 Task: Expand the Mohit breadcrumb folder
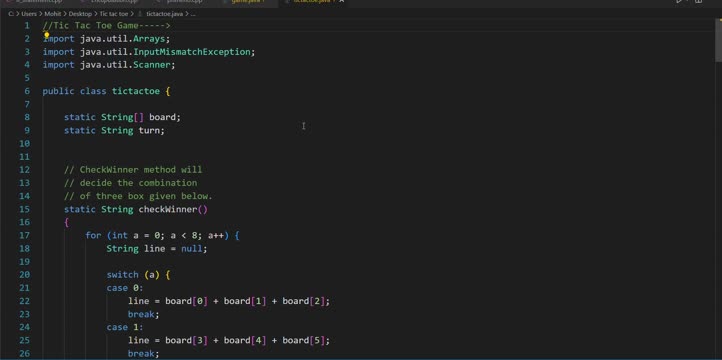click(x=52, y=14)
